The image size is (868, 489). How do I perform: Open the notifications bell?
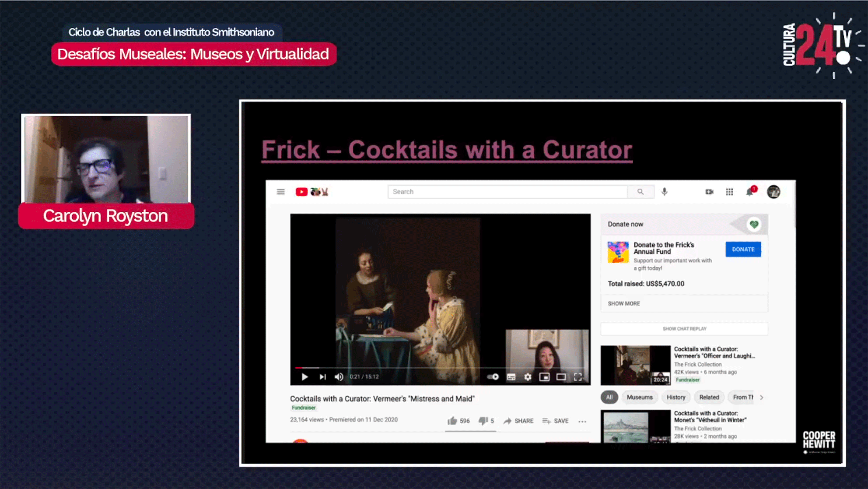pyautogui.click(x=749, y=193)
